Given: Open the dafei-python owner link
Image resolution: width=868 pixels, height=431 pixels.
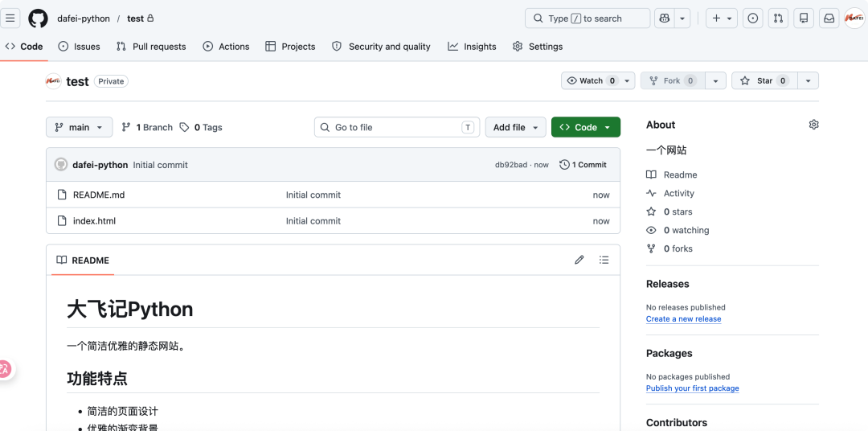Looking at the screenshot, I should 84,18.
